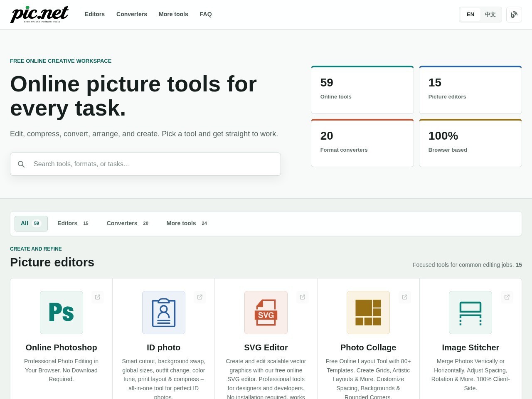
Task: Open the More tools header menu
Action: tap(173, 14)
